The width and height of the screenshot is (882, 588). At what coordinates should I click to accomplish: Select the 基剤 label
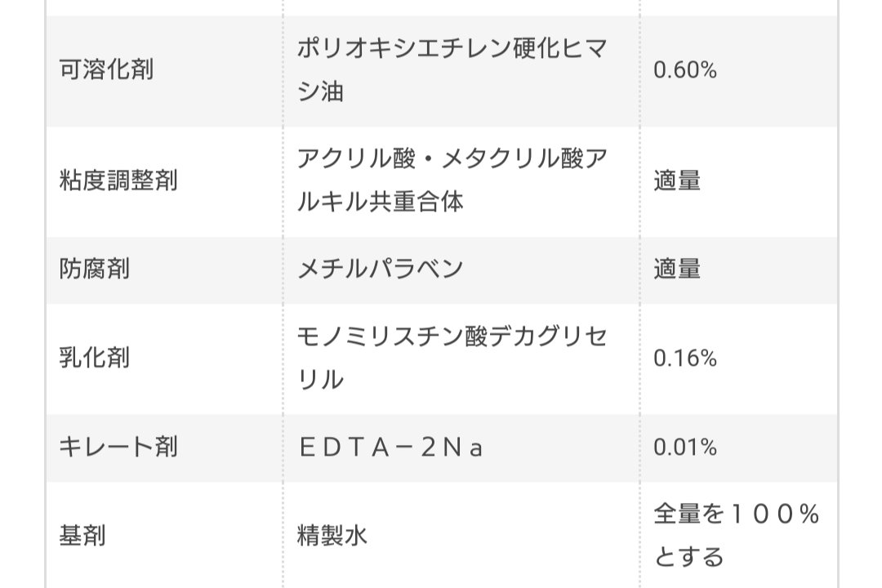(82, 536)
